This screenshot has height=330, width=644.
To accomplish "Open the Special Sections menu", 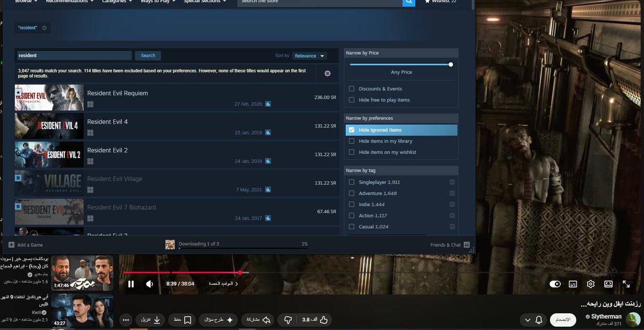I will pos(205,2).
